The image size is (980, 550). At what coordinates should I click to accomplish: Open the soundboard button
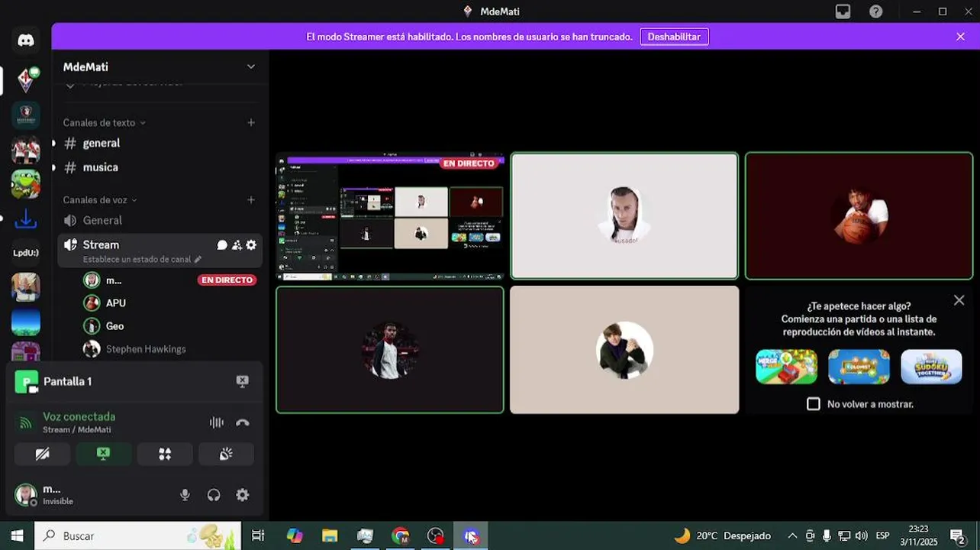point(226,454)
